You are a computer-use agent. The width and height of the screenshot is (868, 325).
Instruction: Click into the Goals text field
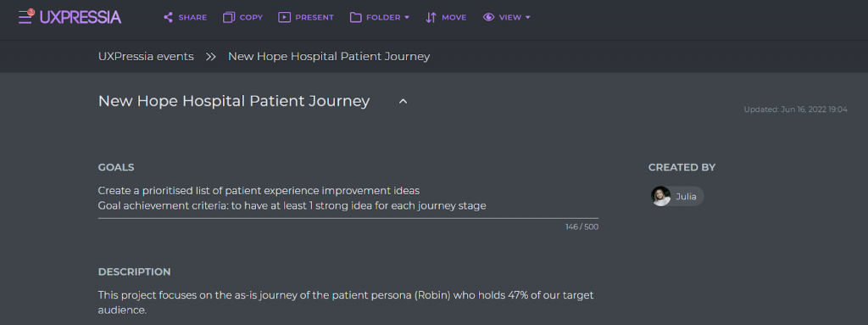point(348,199)
